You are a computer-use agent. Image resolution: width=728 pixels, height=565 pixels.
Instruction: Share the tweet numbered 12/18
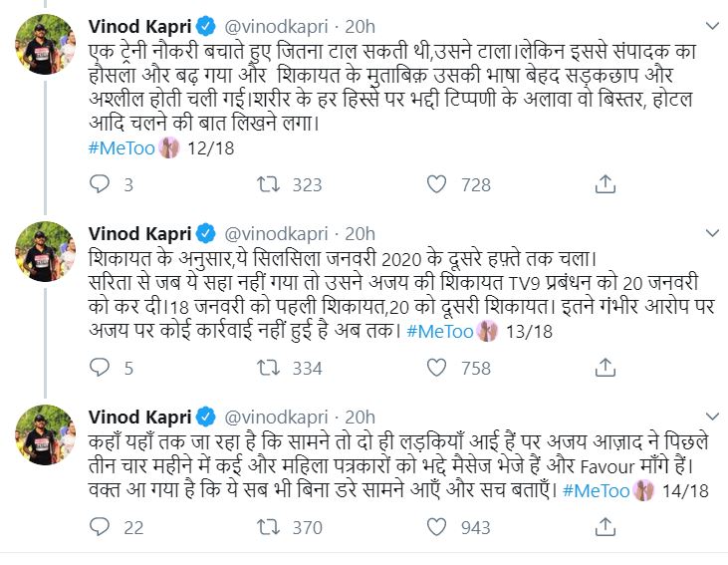[605, 184]
